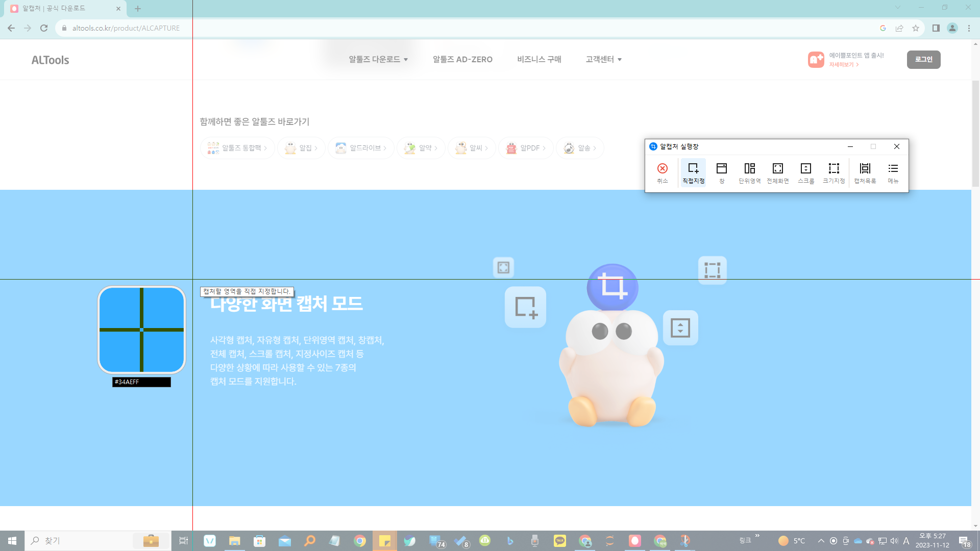This screenshot has width=980, height=551.
Task: Click the 로그인 button
Action: [923, 59]
